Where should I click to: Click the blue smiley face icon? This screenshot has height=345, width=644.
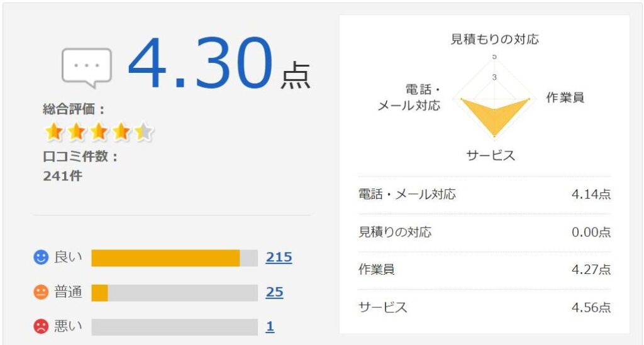[x=41, y=258]
